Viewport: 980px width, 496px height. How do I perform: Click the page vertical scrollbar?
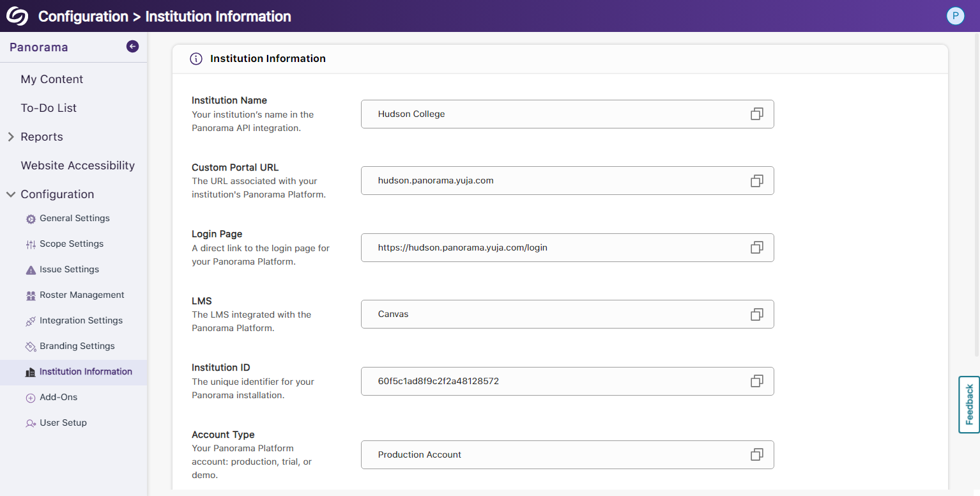coord(976,192)
